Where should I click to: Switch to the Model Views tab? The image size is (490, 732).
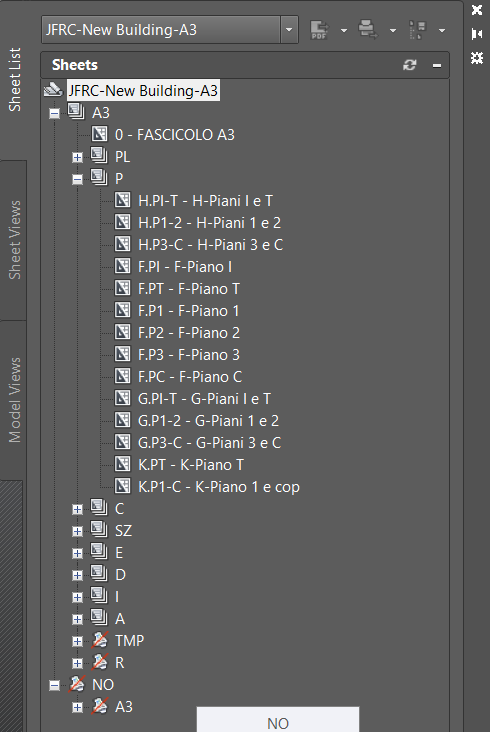point(14,400)
